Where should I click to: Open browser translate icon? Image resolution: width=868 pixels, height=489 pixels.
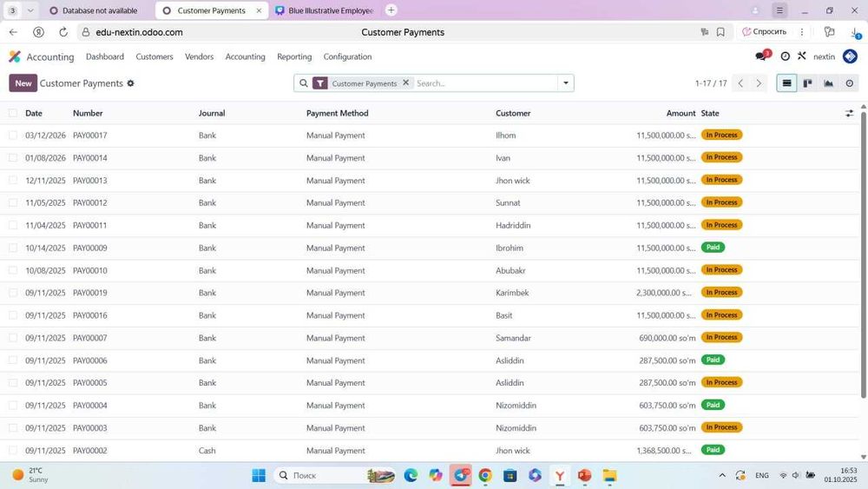tap(704, 32)
